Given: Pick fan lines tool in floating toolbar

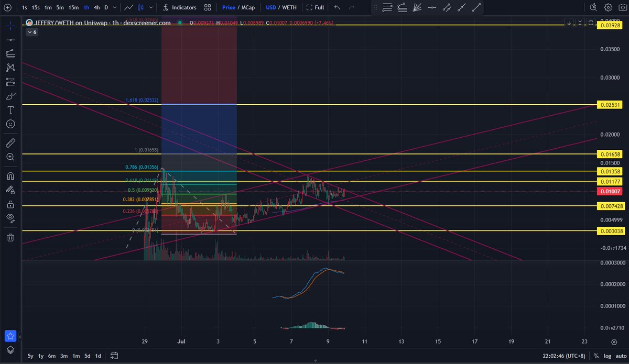Looking at the screenshot, I should tap(418, 8).
